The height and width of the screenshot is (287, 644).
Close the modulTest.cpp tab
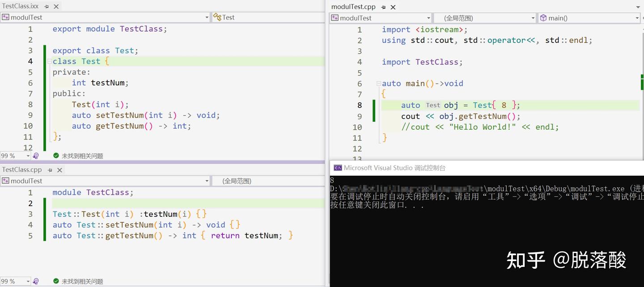pos(393,7)
